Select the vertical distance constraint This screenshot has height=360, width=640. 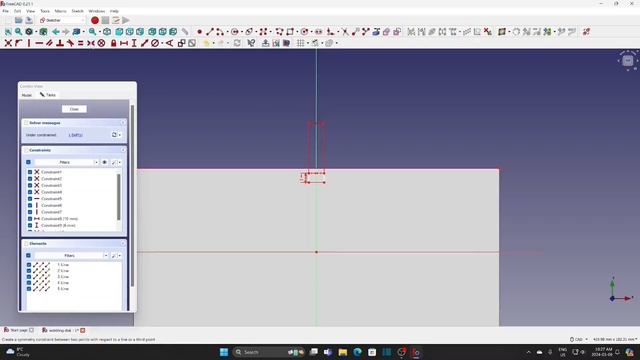134,43
